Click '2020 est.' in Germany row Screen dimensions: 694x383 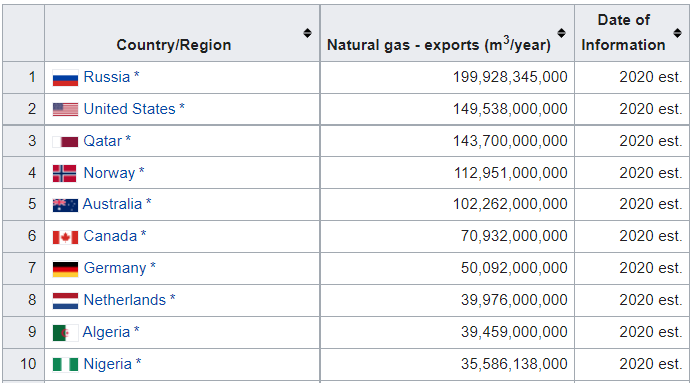pyautogui.click(x=651, y=268)
